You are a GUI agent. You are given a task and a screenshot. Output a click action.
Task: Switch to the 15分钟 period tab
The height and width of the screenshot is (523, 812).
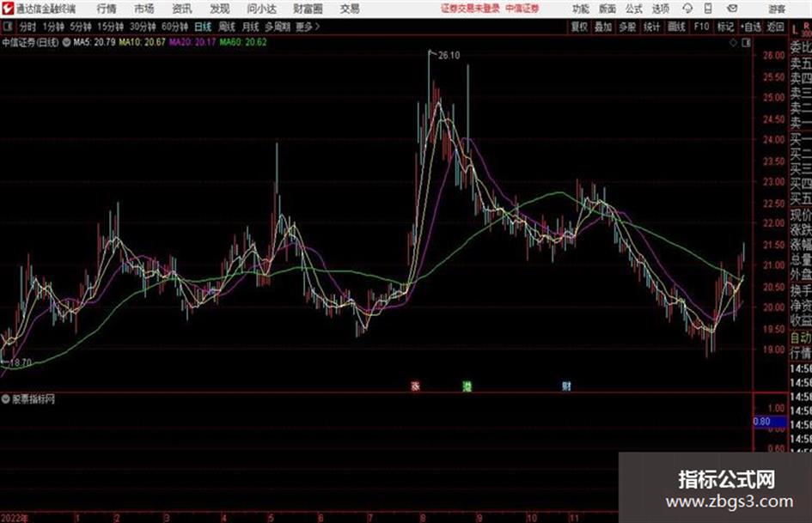[x=110, y=27]
